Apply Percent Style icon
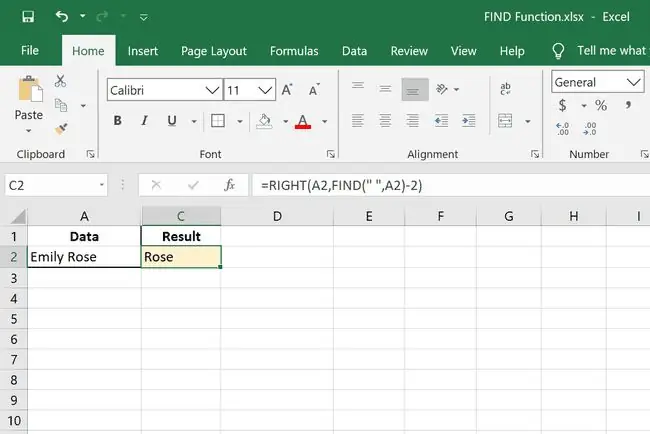The image size is (650, 434). [x=601, y=105]
